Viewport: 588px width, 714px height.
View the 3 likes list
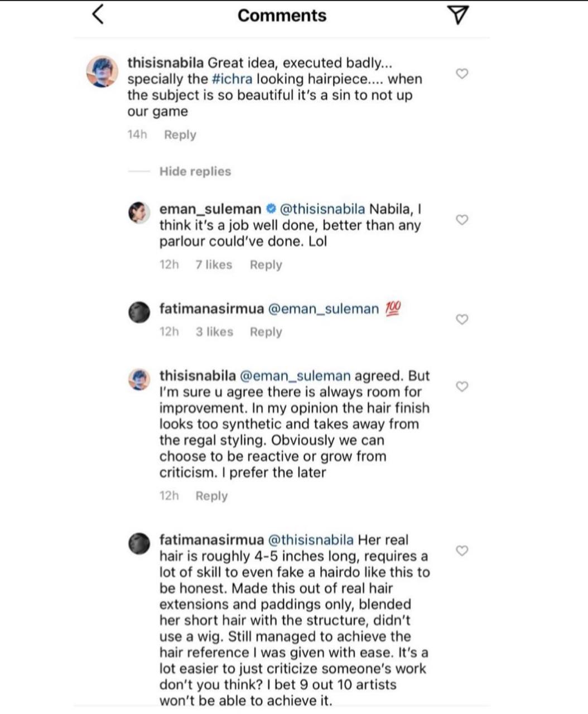pos(214,332)
